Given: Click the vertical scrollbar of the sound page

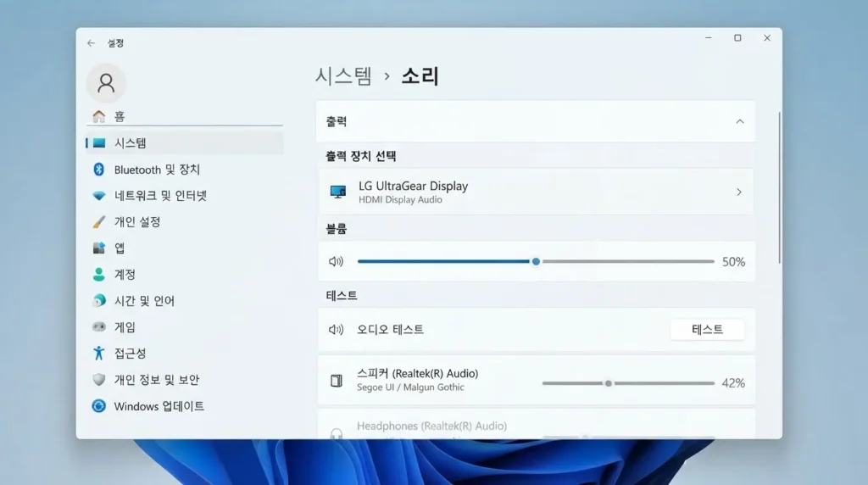Looking at the screenshot, I should 780,187.
